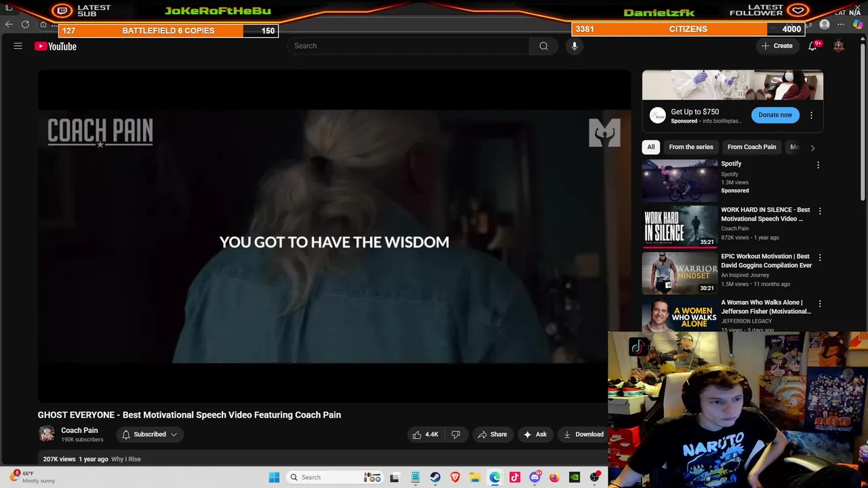Viewport: 868px width, 488px height.
Task: Click the '190K subscribers' text
Action: [82, 440]
